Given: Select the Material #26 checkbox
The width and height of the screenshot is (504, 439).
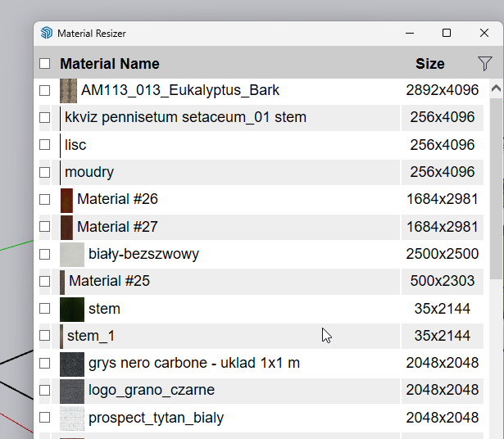Looking at the screenshot, I should click(x=45, y=199).
